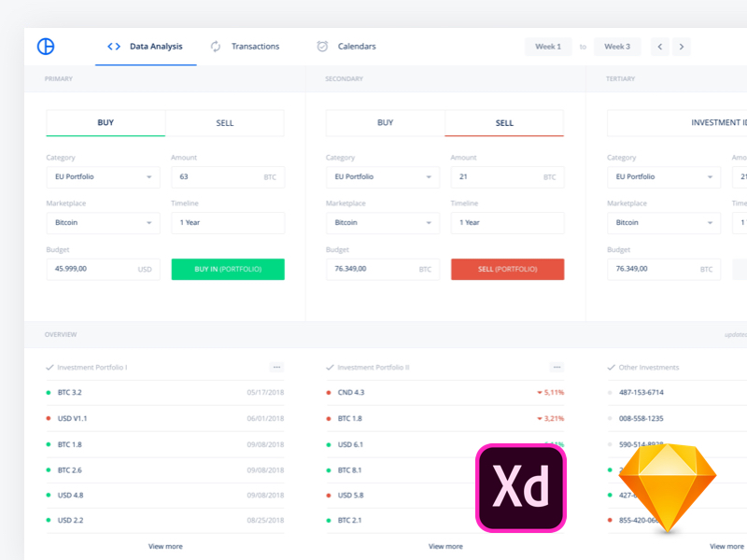
Task: Open Investment Portfolio II more options icon
Action: (557, 368)
